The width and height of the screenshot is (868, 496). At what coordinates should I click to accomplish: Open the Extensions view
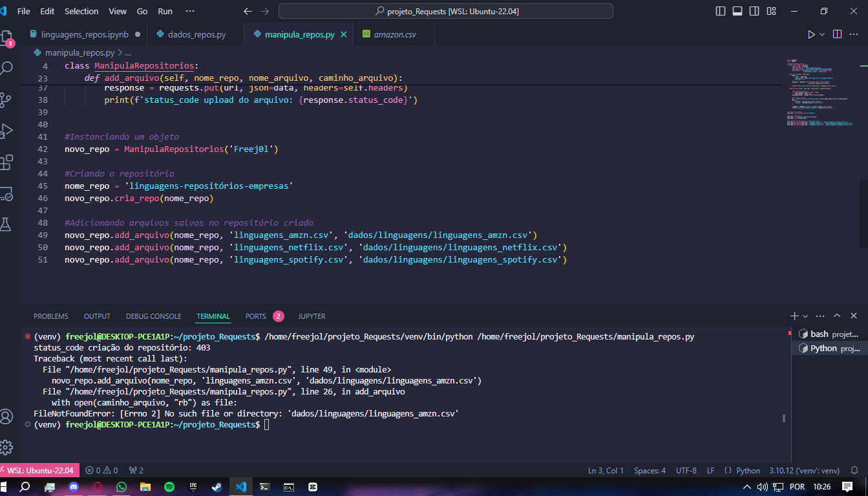pyautogui.click(x=6, y=162)
